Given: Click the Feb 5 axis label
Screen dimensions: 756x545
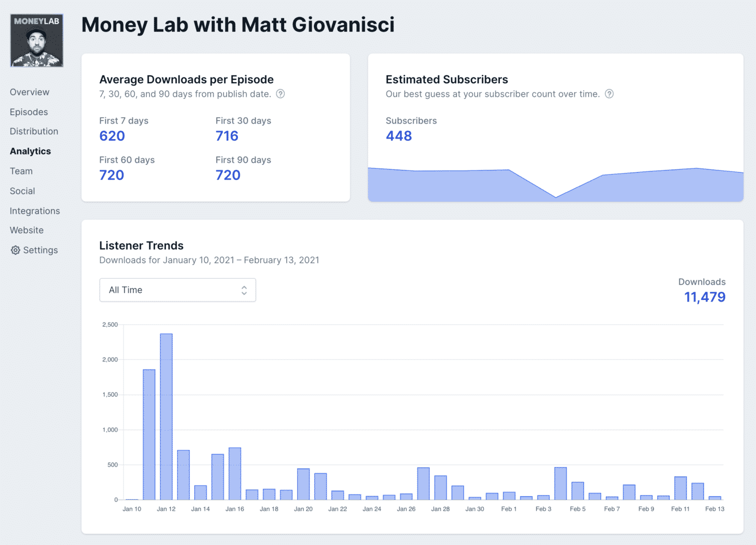Looking at the screenshot, I should 578,509.
